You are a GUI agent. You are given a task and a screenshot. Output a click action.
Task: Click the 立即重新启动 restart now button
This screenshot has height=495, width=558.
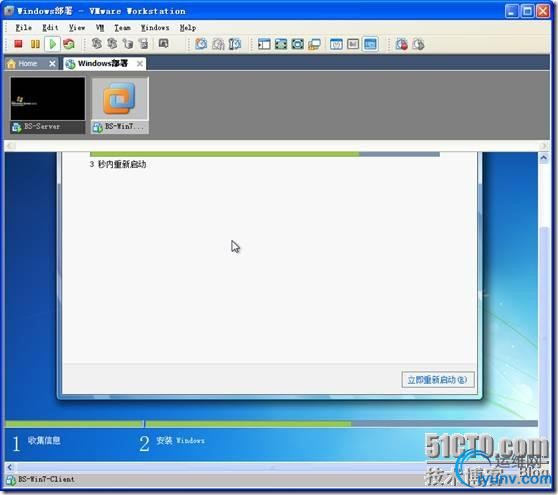pos(438,380)
